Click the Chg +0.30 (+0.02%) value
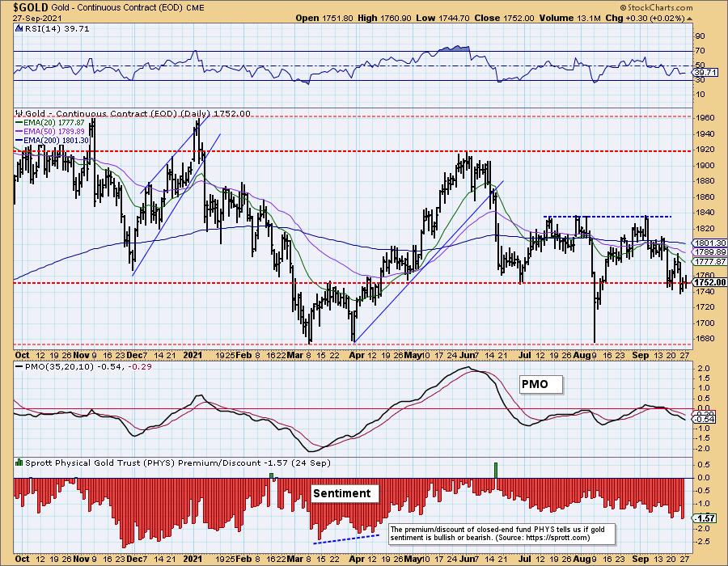 tap(645, 18)
